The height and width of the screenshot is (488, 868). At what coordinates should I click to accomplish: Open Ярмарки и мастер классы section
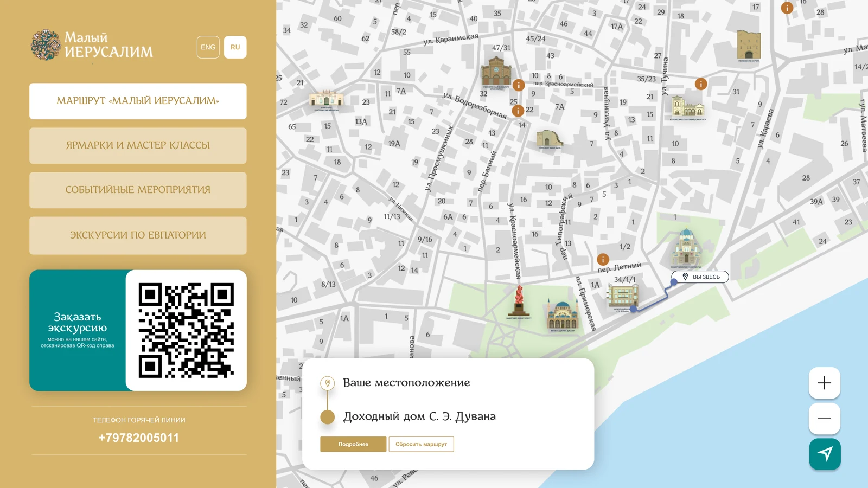point(138,145)
